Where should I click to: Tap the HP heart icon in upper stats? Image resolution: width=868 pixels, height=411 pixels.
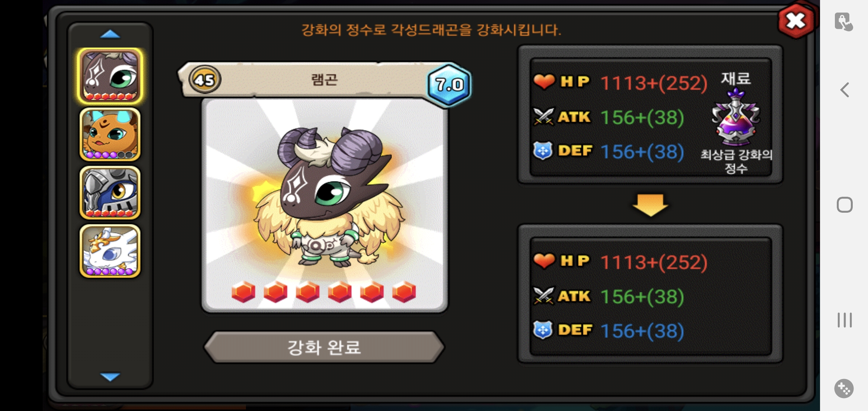pyautogui.click(x=544, y=81)
